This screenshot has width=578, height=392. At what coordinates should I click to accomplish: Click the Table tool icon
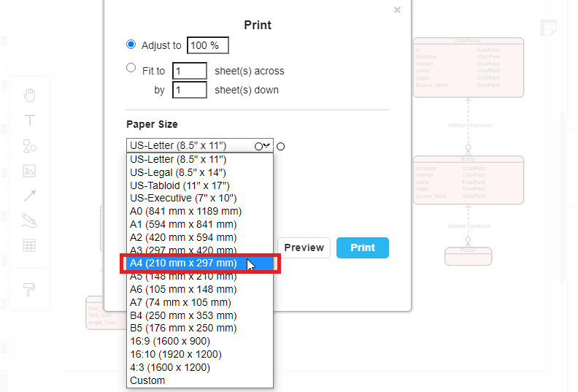pyautogui.click(x=29, y=245)
